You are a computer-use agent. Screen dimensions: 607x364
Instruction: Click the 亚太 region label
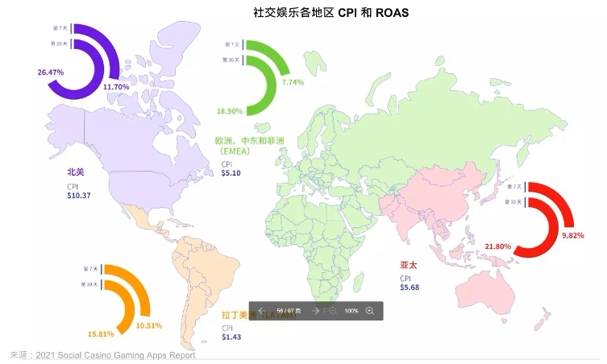coord(409,266)
